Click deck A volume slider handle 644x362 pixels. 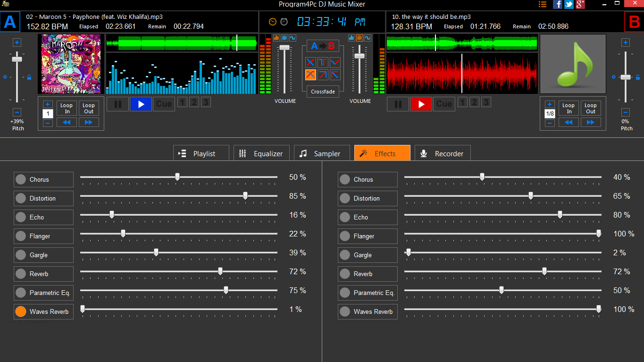[x=284, y=48]
